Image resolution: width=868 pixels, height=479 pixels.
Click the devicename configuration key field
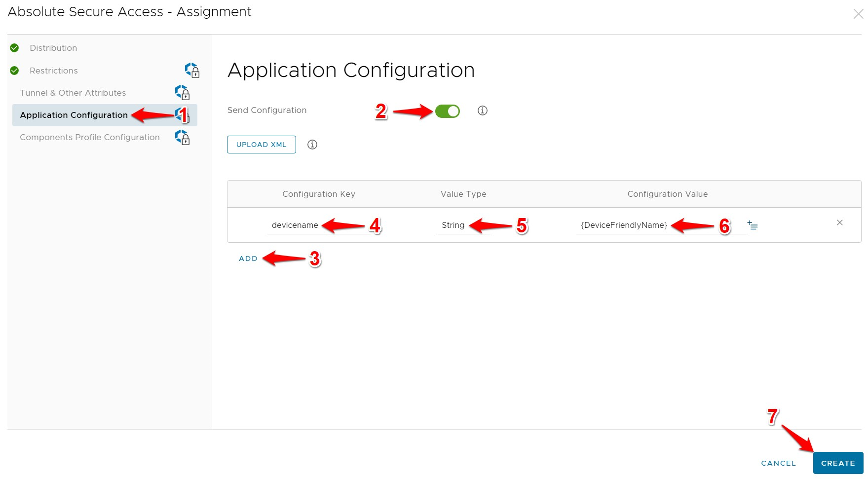pyautogui.click(x=319, y=225)
